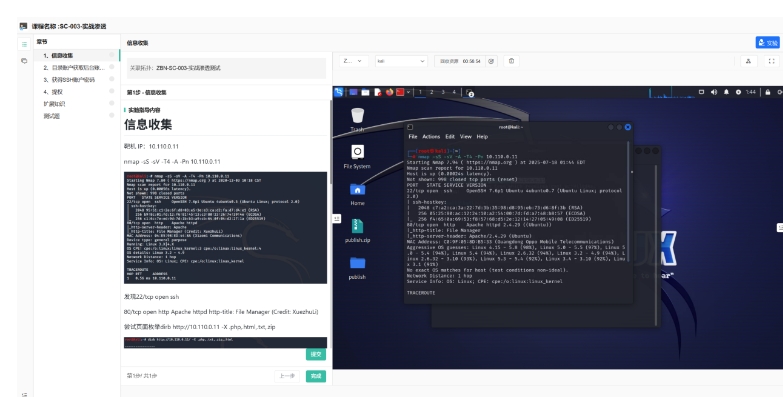783x397 pixels.
Task: Click the fullscreen icon above the lab desktop
Action: point(772,61)
